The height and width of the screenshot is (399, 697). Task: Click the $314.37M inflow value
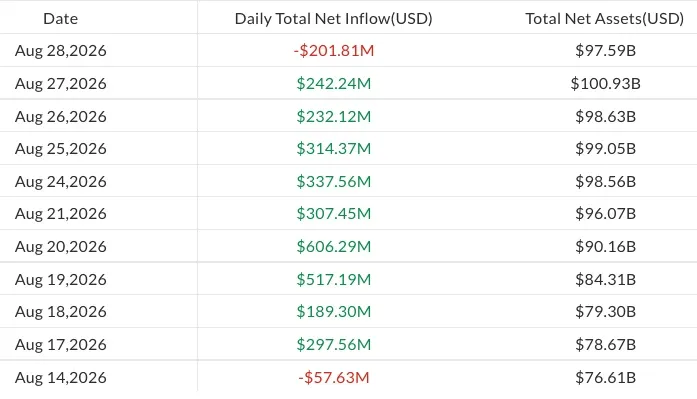click(333, 148)
